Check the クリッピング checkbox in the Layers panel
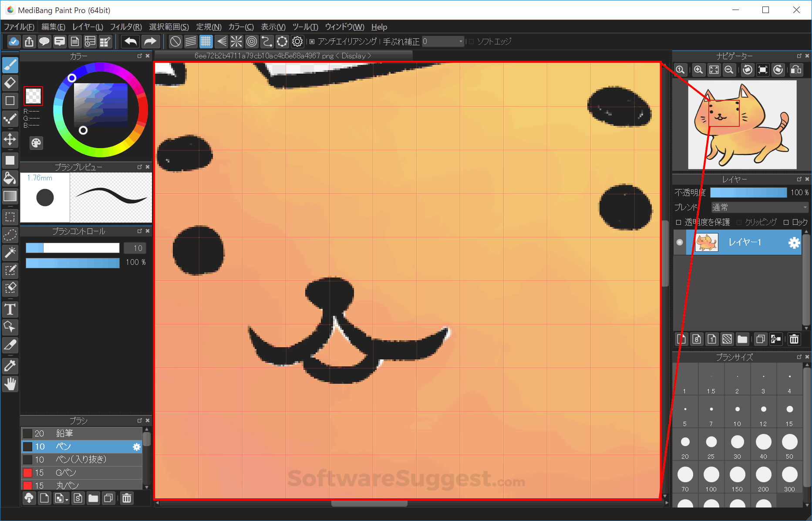Screen dimensions: 812x521 [738, 222]
